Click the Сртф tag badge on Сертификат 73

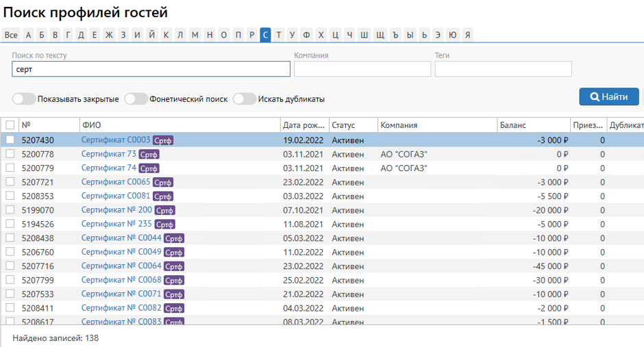tap(149, 155)
